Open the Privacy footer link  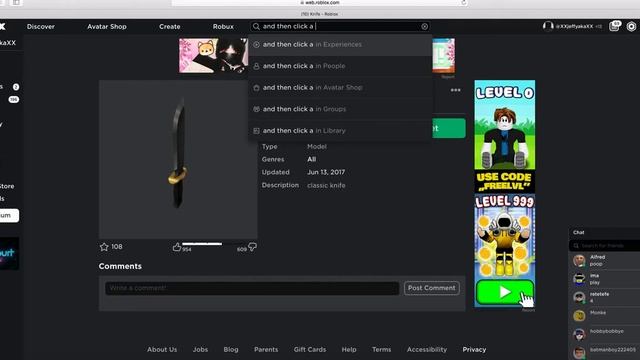[x=474, y=350]
